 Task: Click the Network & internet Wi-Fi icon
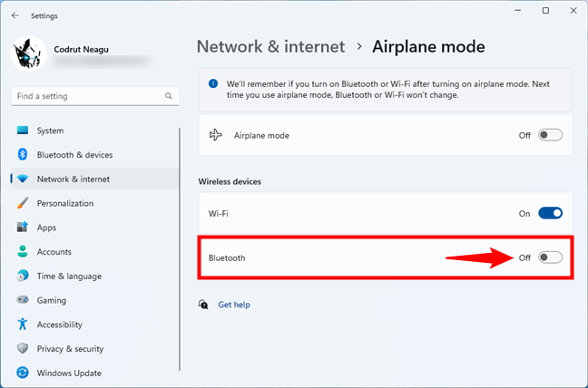click(23, 179)
